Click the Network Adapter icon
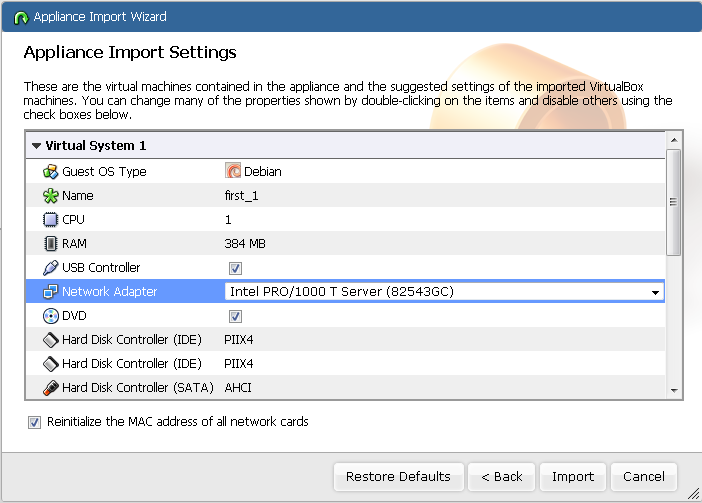The image size is (702, 503). coord(50,292)
